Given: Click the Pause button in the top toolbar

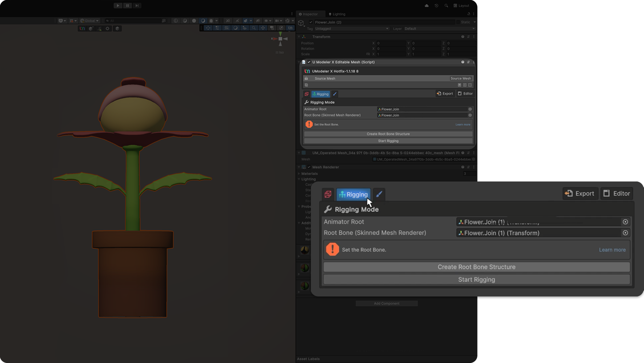Looking at the screenshot, I should pyautogui.click(x=127, y=5).
